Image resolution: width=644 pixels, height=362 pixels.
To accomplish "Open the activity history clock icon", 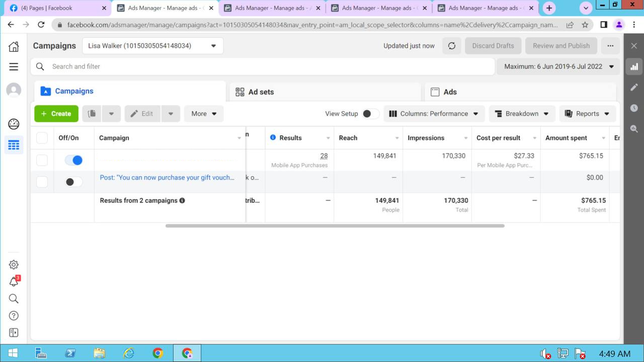I will (x=634, y=108).
